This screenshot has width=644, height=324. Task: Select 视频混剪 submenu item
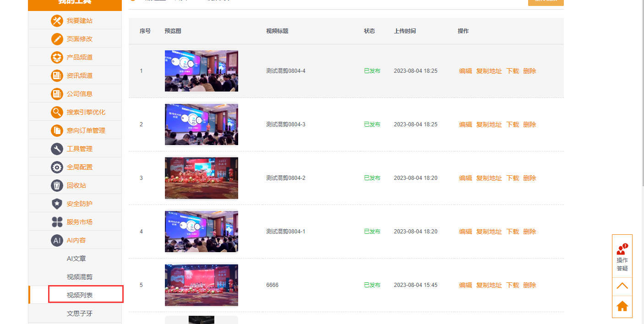pyautogui.click(x=80, y=277)
